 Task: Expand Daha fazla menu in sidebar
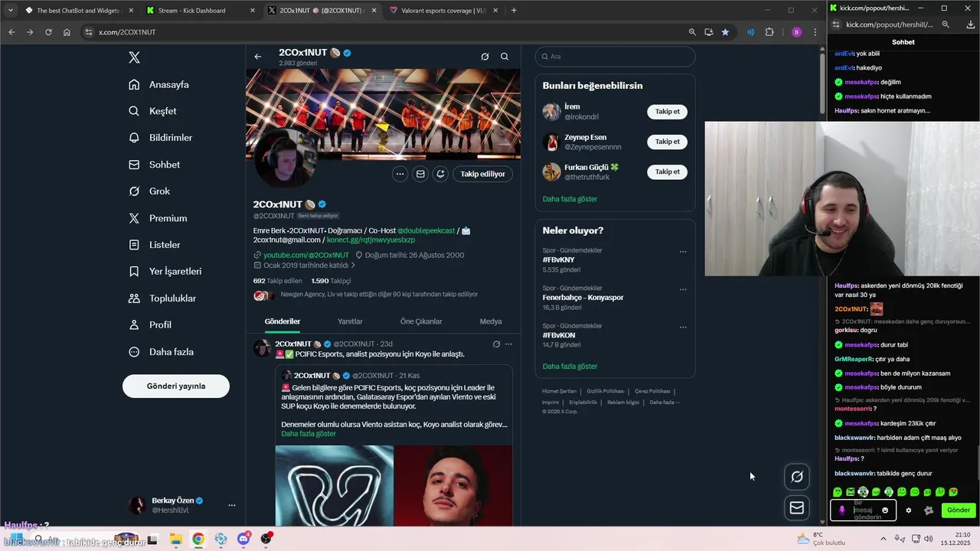pos(162,352)
